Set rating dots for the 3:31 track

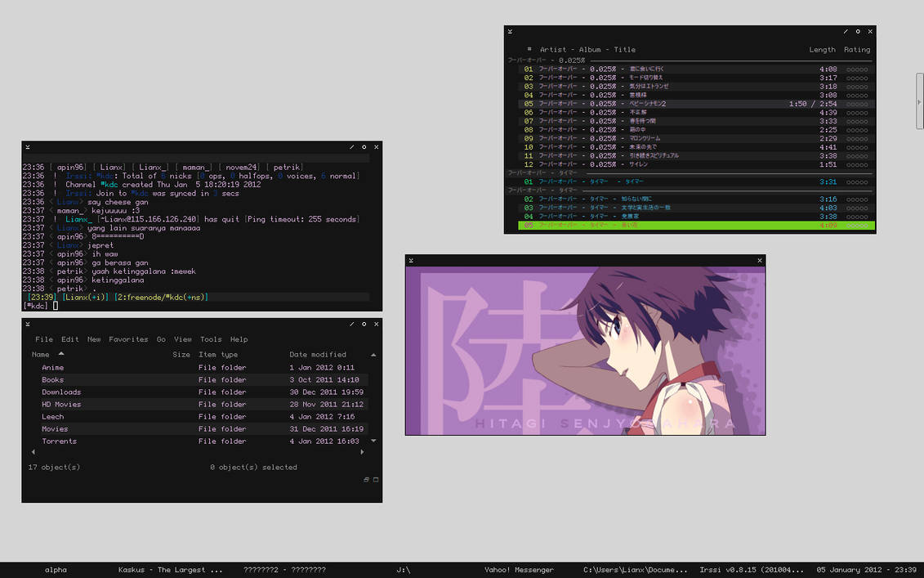pos(857,182)
